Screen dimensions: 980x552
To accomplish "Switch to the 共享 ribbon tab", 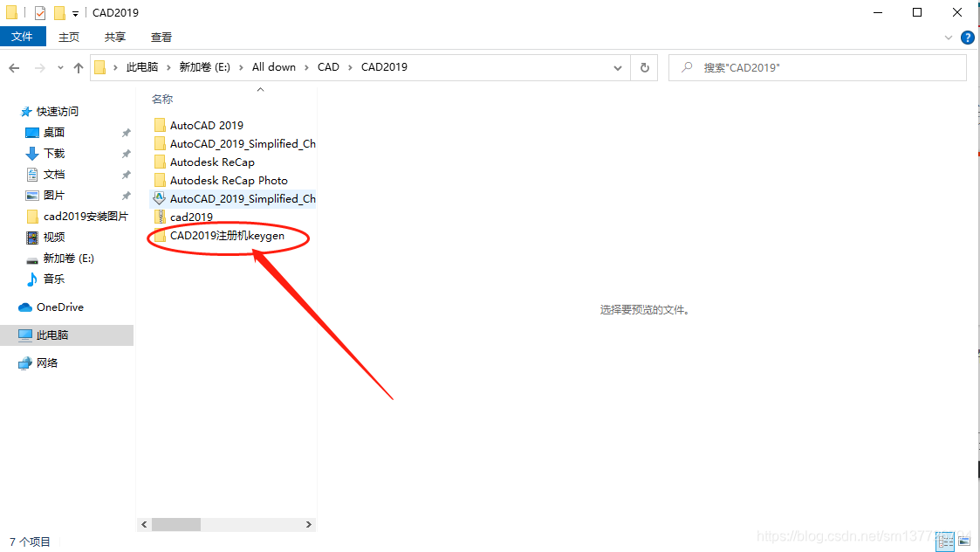I will pyautogui.click(x=115, y=38).
